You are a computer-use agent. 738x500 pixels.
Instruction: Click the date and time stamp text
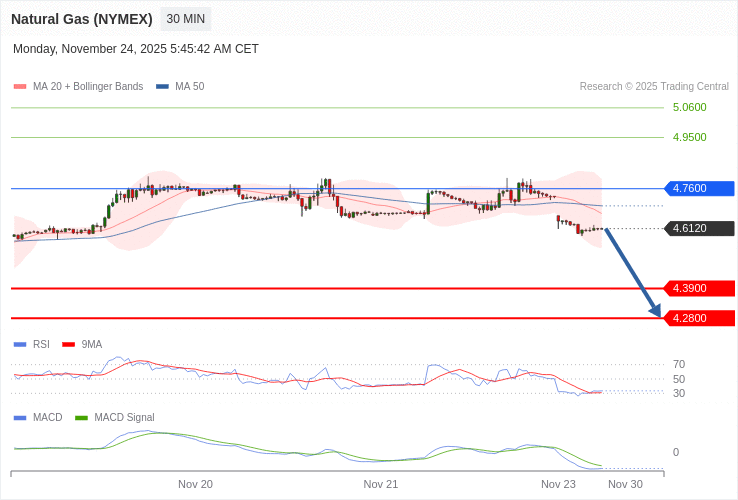point(136,49)
